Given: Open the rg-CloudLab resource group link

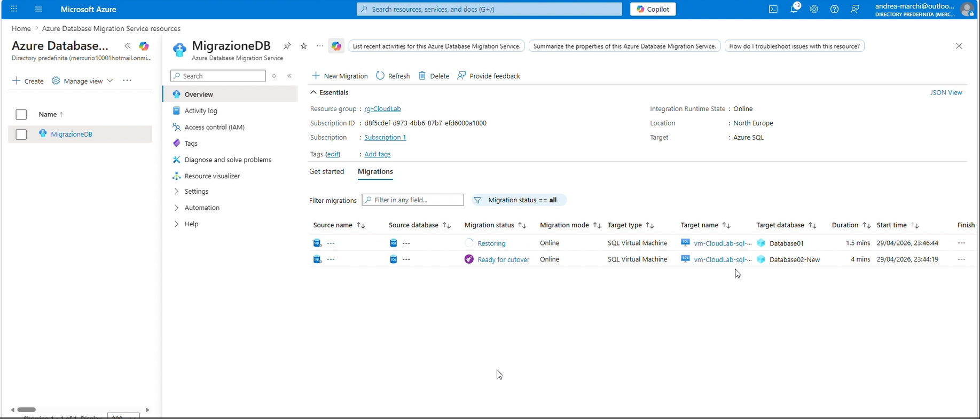Looking at the screenshot, I should point(382,109).
